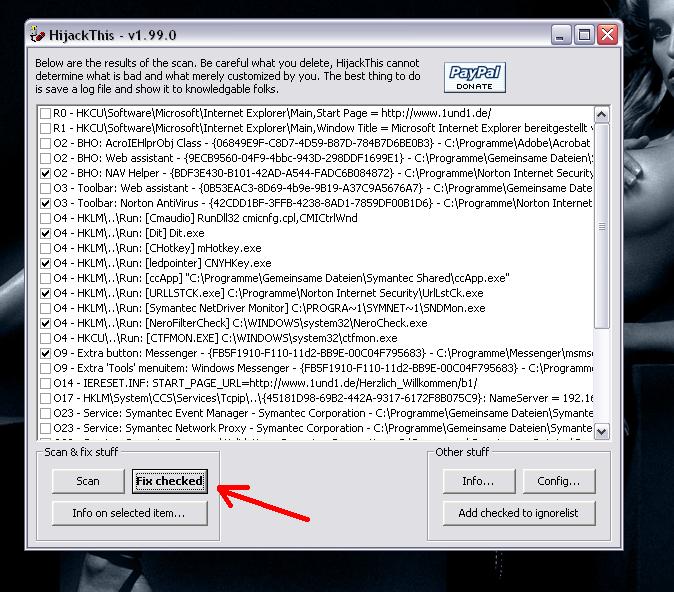
Task: Open Info on selected item
Action: point(129,513)
